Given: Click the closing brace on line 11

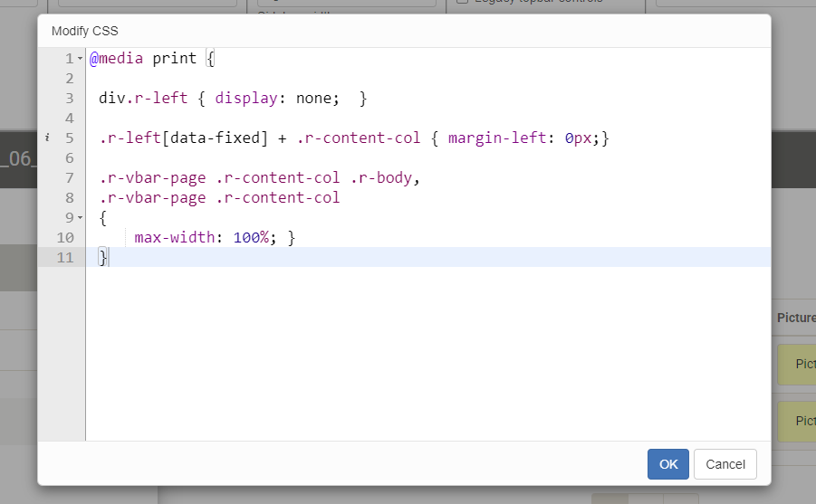Looking at the screenshot, I should (x=102, y=258).
